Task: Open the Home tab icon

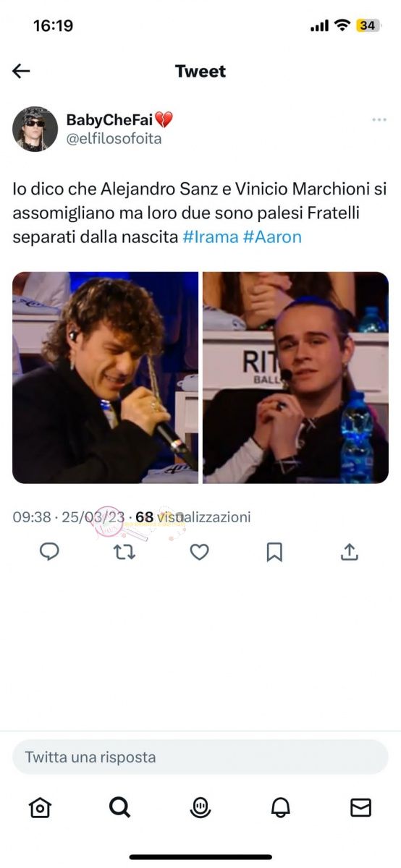Action: pyautogui.click(x=40, y=808)
